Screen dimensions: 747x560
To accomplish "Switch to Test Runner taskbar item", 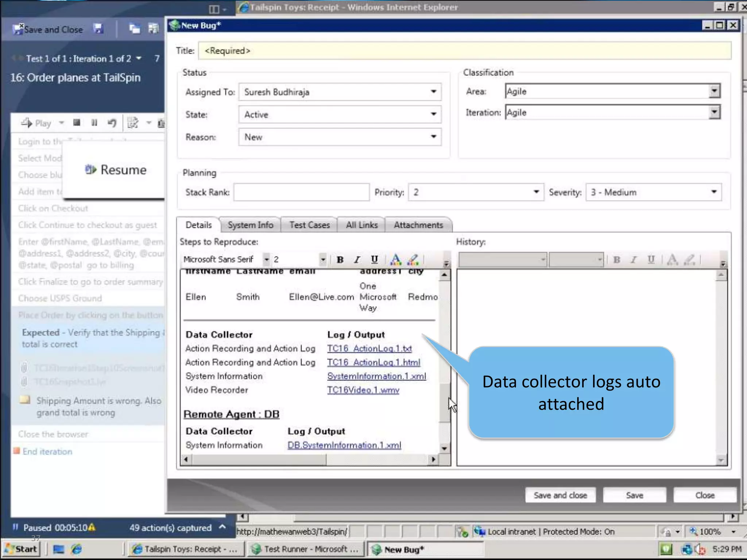I will (306, 549).
